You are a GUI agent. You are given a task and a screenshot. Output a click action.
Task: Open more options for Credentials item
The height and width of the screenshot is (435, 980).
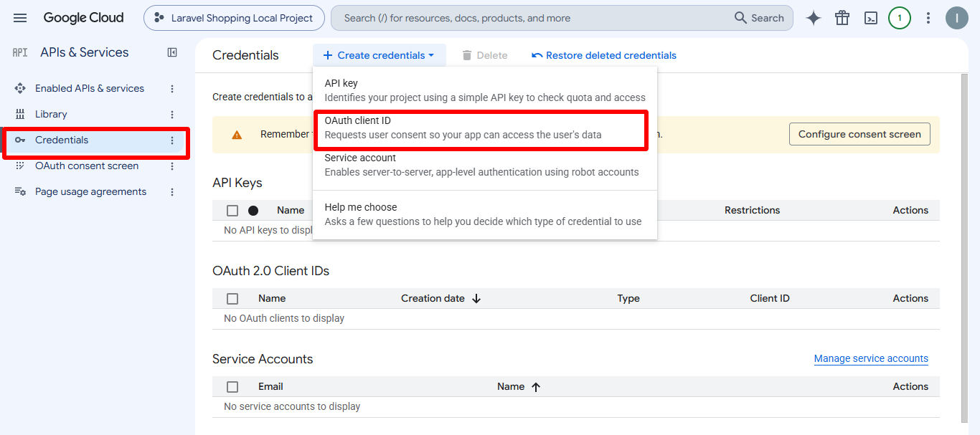click(172, 140)
